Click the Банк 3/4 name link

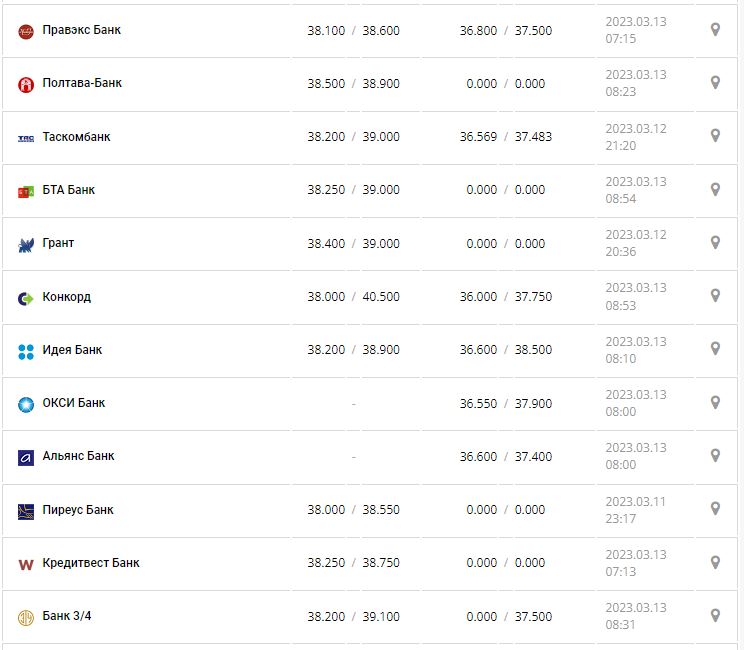[x=67, y=616]
